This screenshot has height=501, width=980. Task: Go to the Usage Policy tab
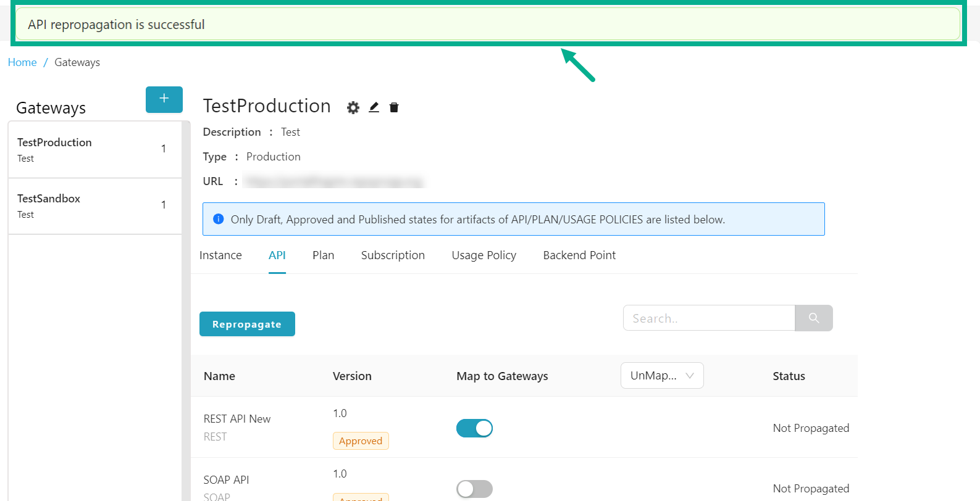(484, 255)
